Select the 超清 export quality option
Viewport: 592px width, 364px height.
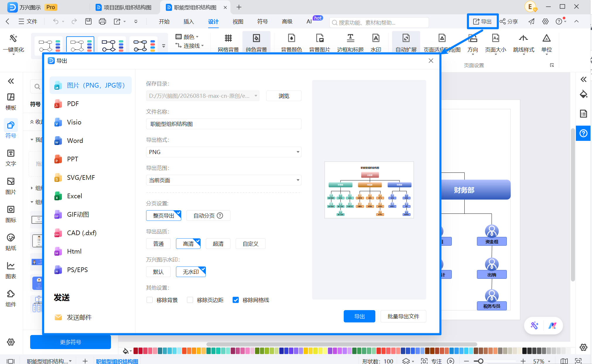coord(218,244)
